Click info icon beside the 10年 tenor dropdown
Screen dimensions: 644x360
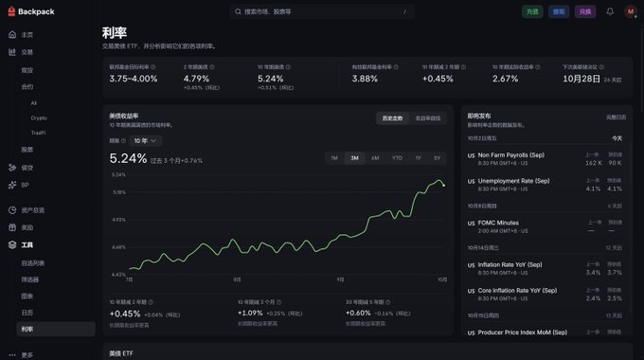tap(123, 141)
